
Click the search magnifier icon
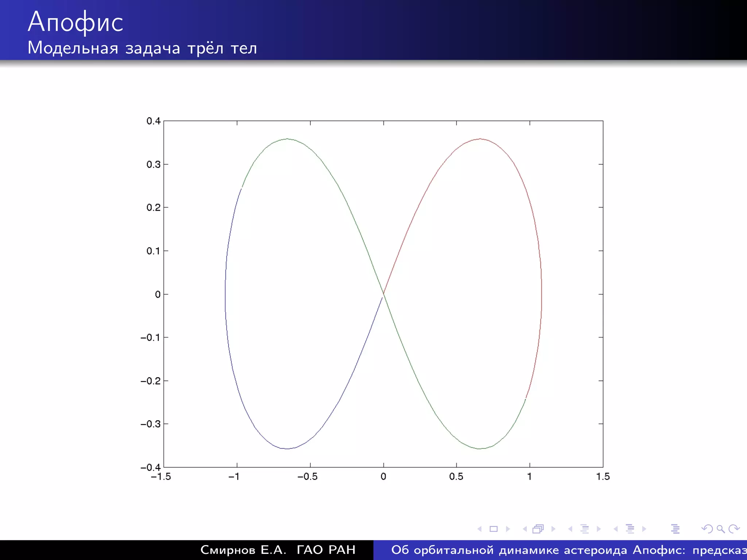720,529
